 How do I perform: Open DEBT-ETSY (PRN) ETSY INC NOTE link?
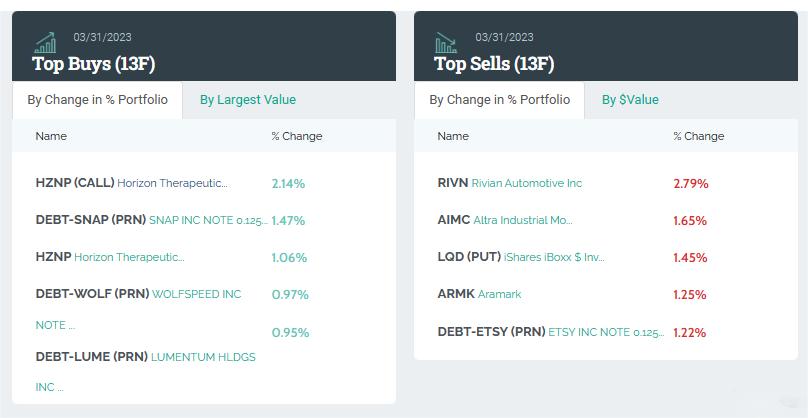click(550, 332)
